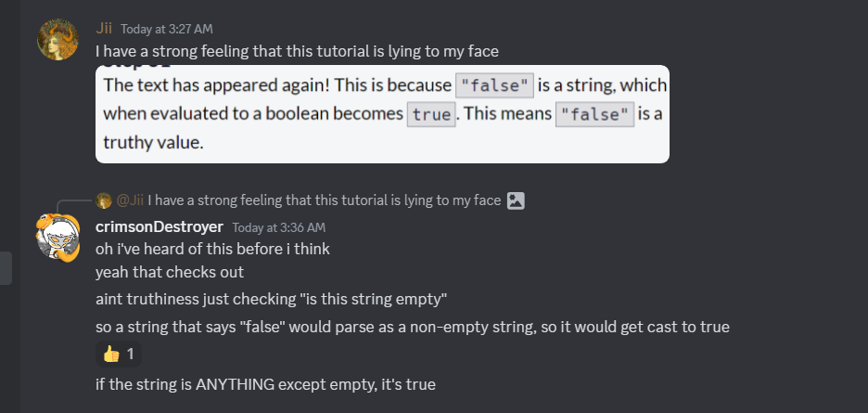Click the "true" code chip in the screenshot
Screen dimensions: 868x413
[x=431, y=115]
